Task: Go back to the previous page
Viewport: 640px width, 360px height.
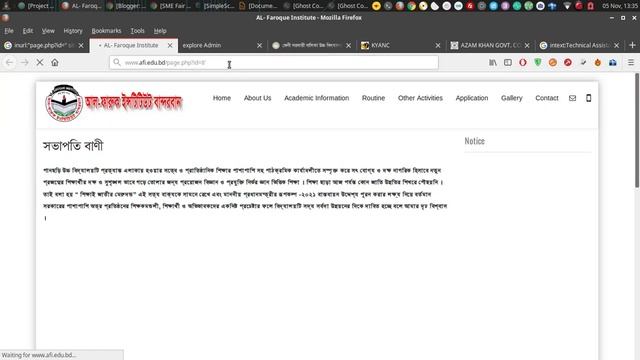Action: coord(9,62)
